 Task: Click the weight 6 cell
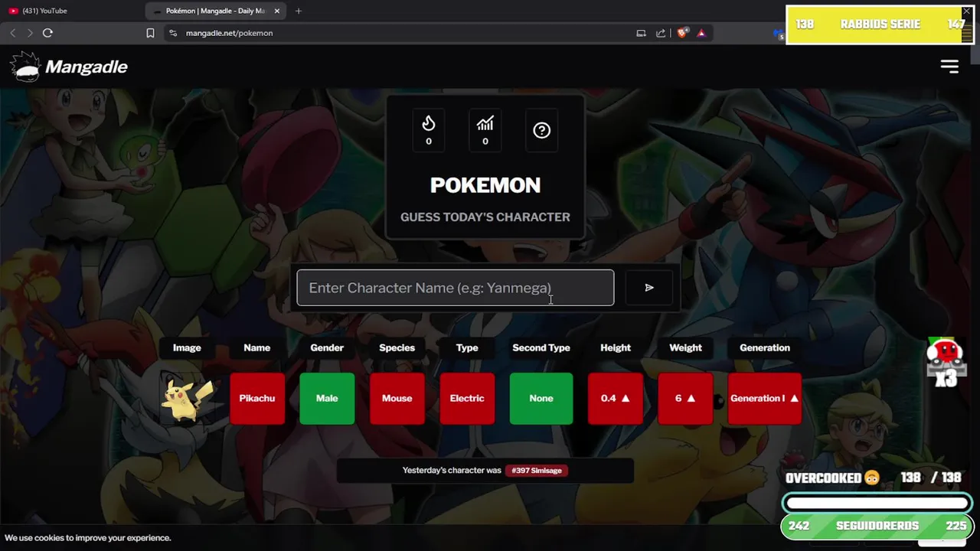tap(685, 398)
